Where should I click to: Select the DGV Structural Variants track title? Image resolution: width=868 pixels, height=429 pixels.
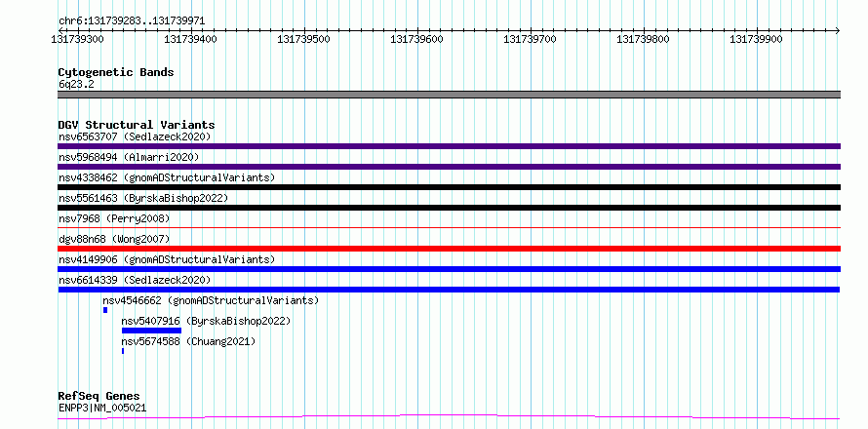137,125
